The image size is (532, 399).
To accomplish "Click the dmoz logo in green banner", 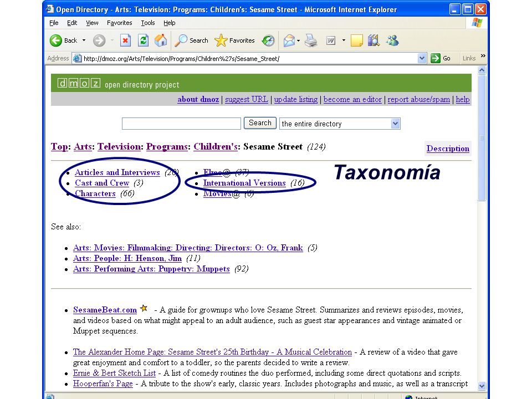I will click(x=79, y=83).
